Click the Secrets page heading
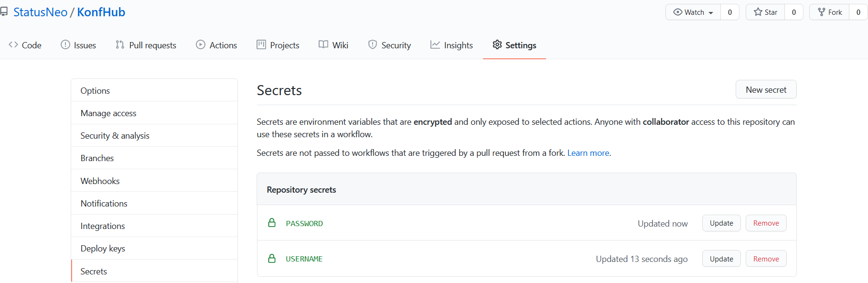 coord(279,90)
